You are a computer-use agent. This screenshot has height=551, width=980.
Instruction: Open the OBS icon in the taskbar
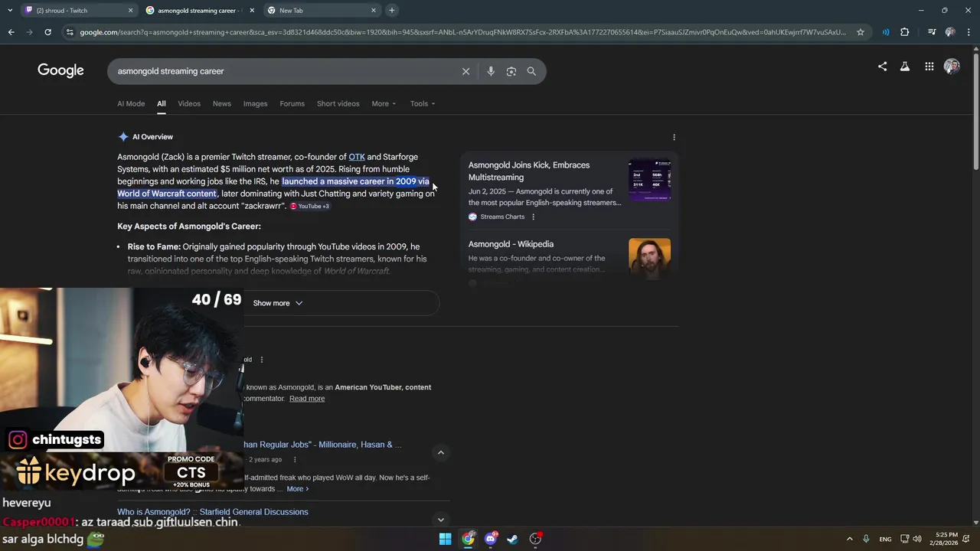(535, 539)
